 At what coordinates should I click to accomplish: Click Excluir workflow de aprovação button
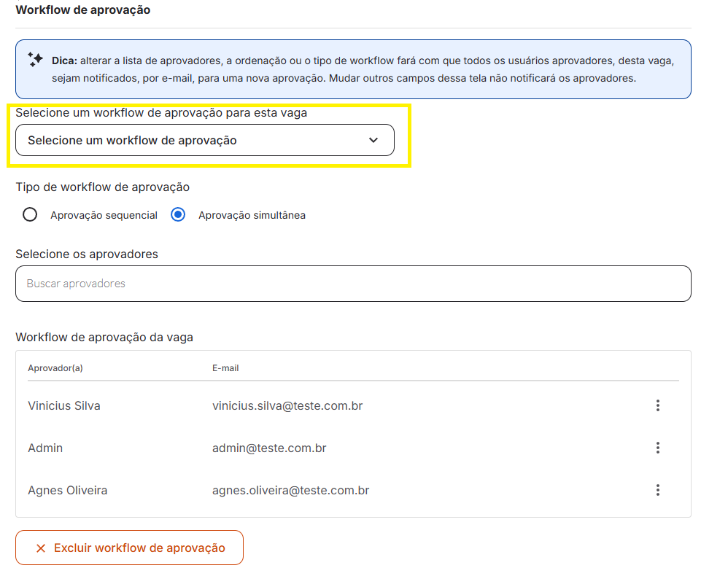(x=130, y=548)
